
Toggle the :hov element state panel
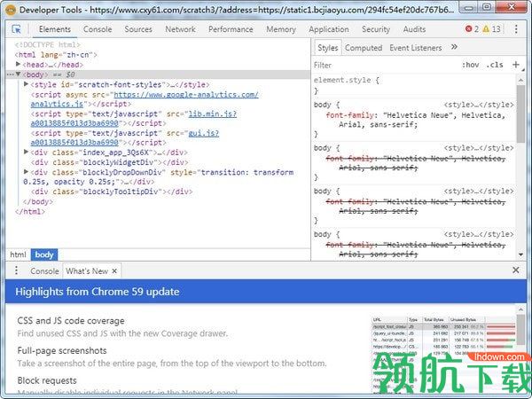(x=470, y=65)
